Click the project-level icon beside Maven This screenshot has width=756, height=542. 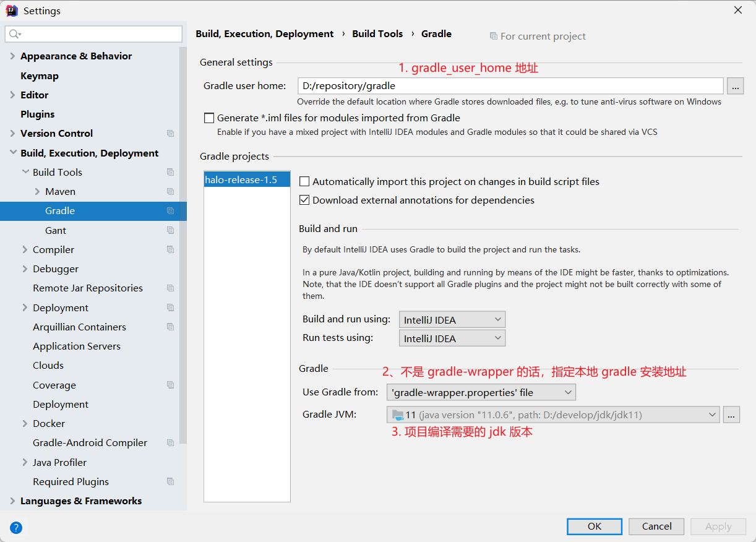click(x=170, y=192)
